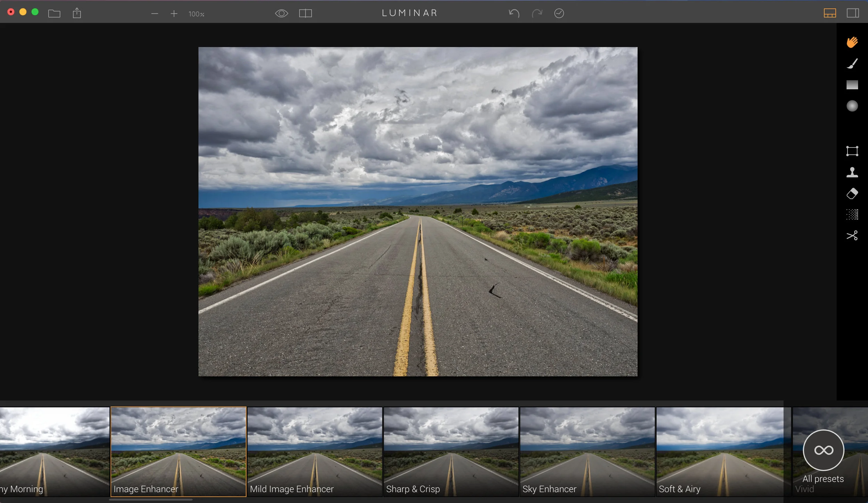Apply the Sky Enhancer preset
The image size is (868, 503).
click(x=587, y=451)
